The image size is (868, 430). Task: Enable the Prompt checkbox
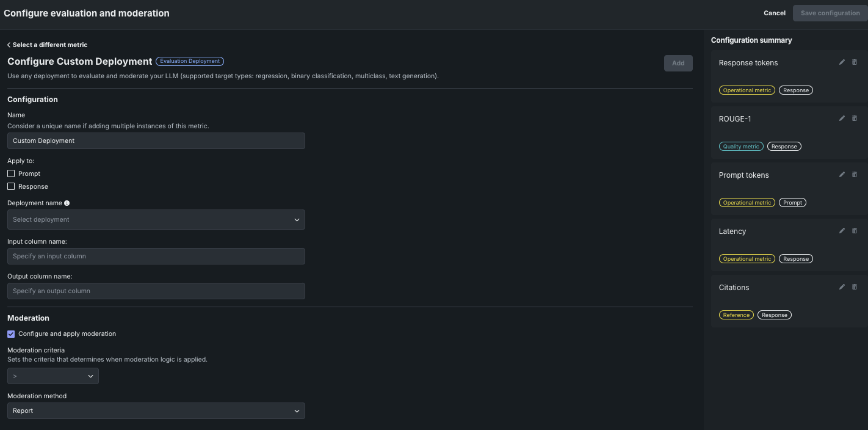pyautogui.click(x=11, y=173)
